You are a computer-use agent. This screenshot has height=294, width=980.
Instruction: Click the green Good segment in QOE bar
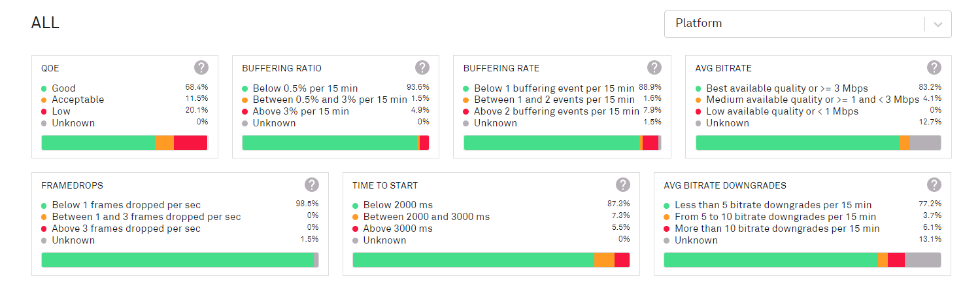point(98,143)
